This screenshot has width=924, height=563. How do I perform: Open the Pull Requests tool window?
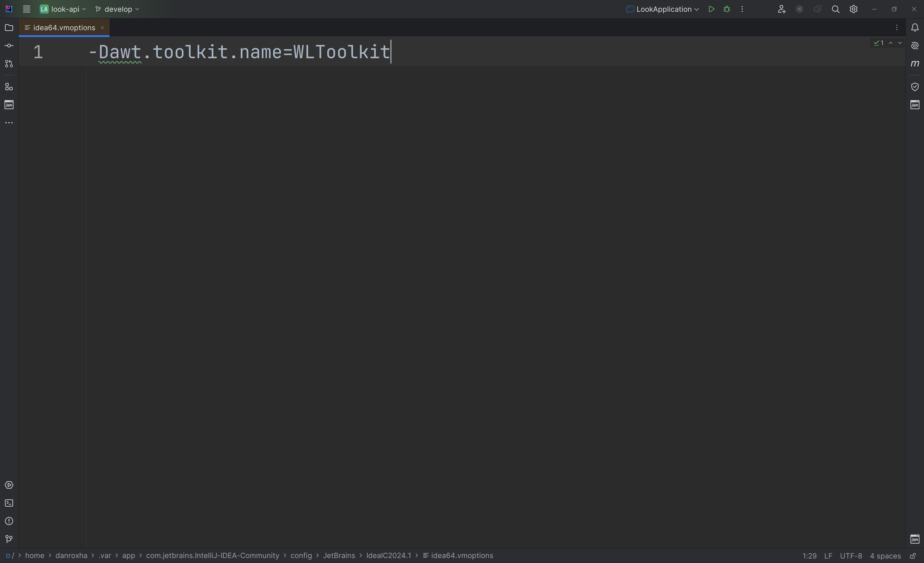pyautogui.click(x=9, y=64)
